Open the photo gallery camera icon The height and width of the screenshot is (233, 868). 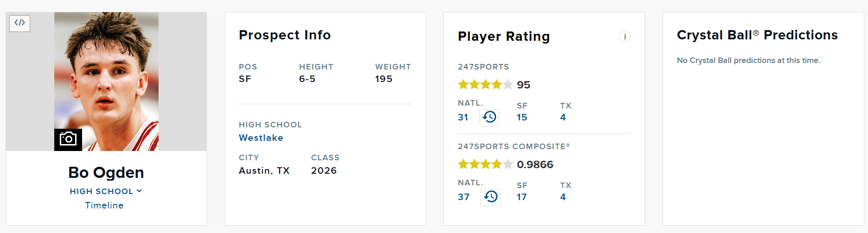[68, 139]
